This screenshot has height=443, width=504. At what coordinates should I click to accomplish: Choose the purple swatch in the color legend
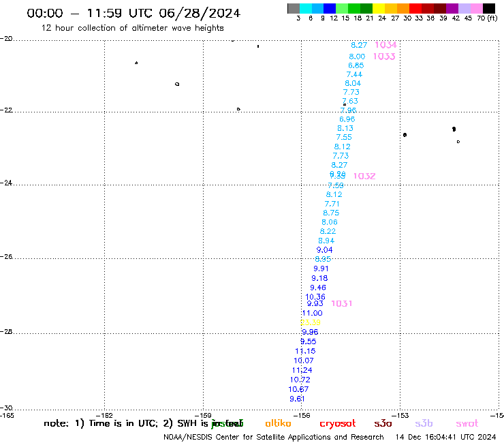[x=452, y=8]
